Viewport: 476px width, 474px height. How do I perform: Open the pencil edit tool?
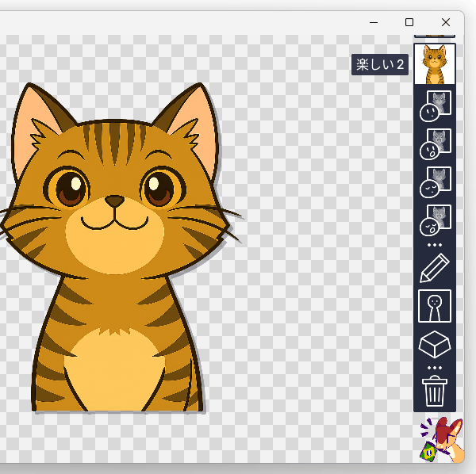[x=435, y=268]
